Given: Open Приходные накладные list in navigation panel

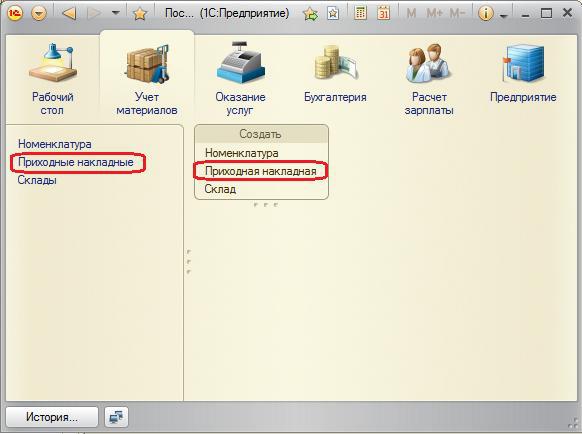Looking at the screenshot, I should pos(76,162).
